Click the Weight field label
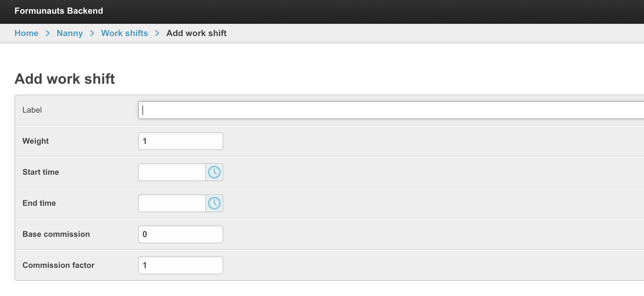This screenshot has height=296, width=644. (35, 141)
